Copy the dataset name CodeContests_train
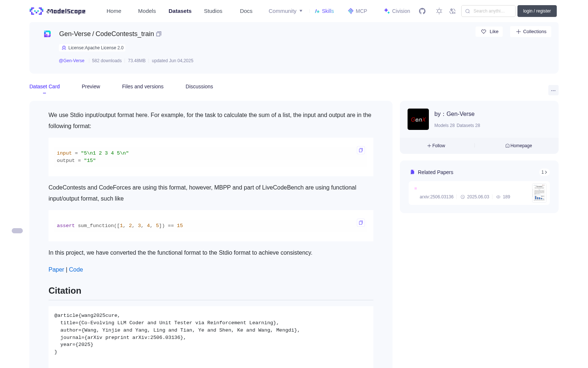 [x=159, y=34]
